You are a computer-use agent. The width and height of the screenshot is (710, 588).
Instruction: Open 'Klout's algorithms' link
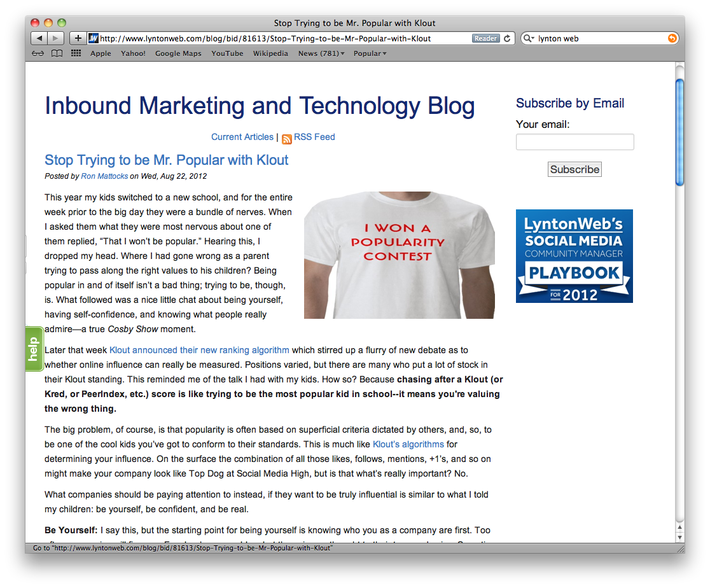(408, 444)
